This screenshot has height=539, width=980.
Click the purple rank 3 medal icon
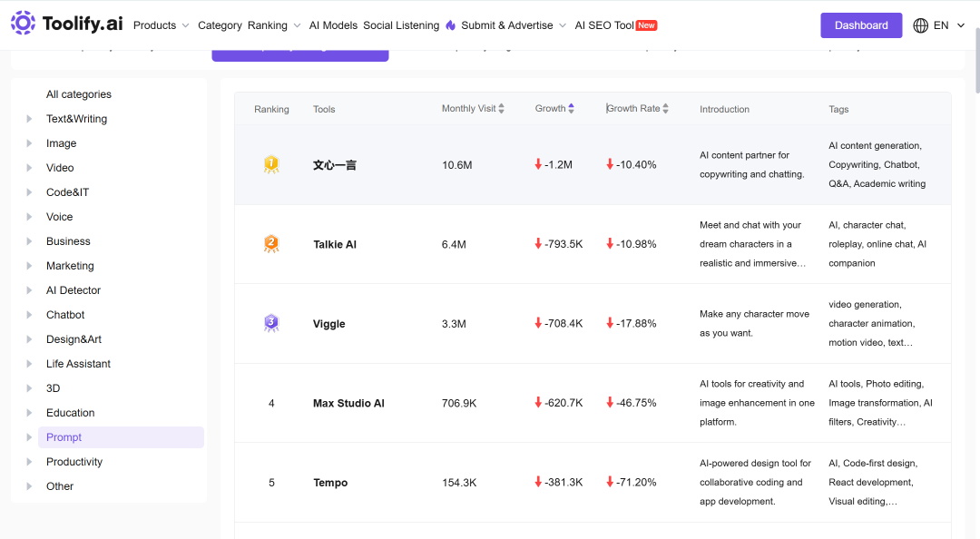click(271, 323)
